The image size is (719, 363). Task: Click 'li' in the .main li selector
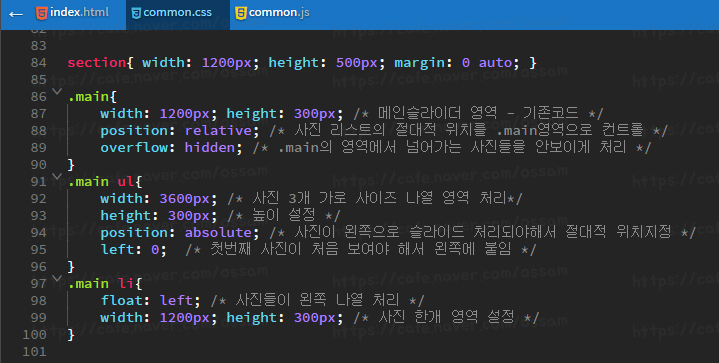tap(126, 284)
